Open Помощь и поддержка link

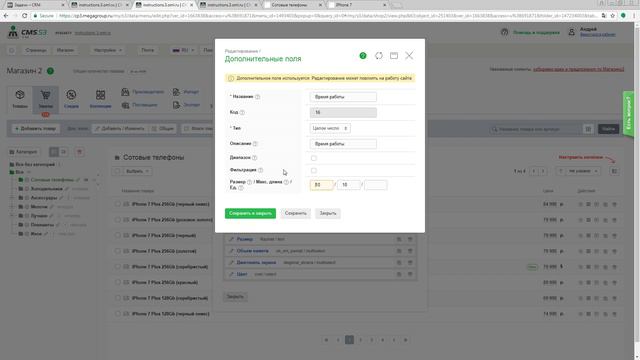pos(536,33)
